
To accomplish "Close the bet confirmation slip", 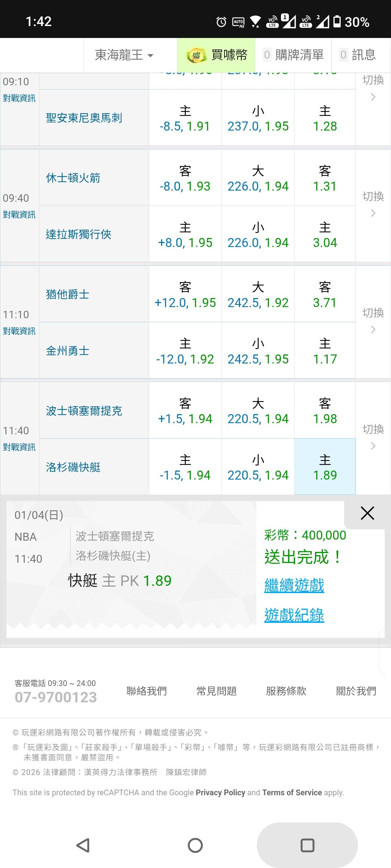I will 367,513.
